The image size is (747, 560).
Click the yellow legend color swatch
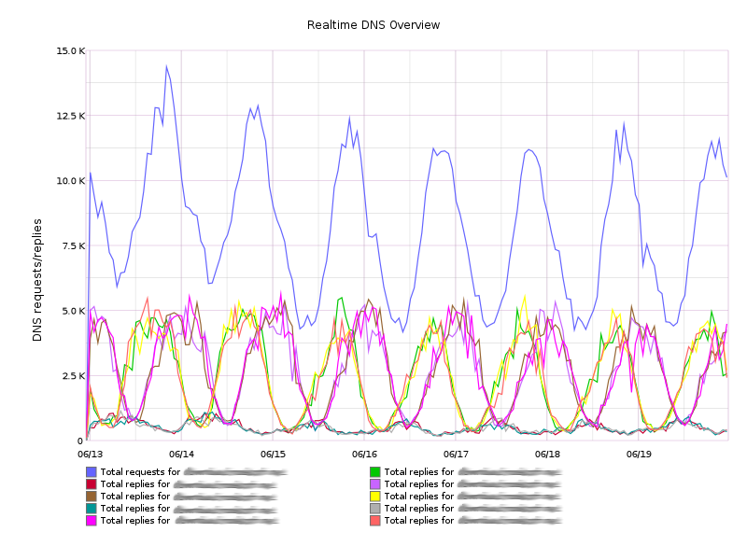point(375,497)
